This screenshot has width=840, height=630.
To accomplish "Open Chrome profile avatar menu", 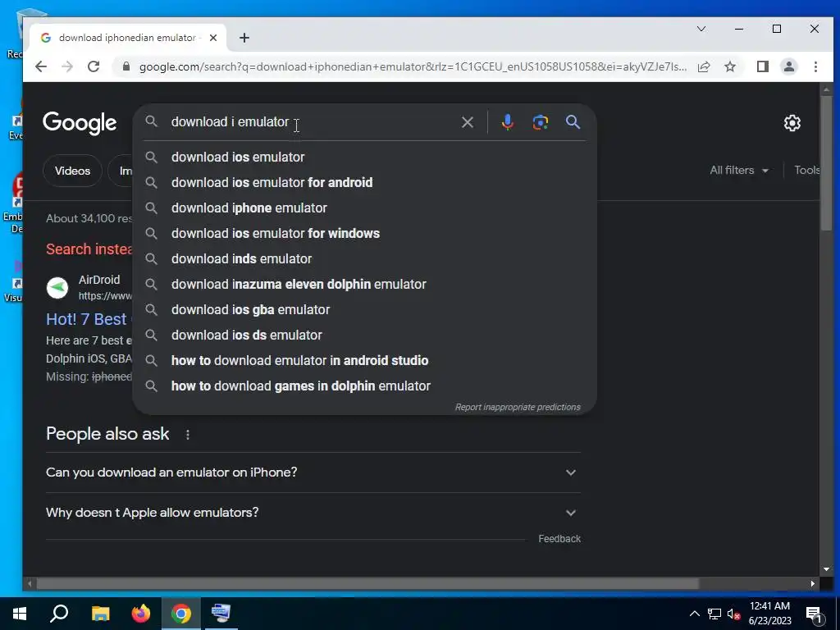I will coord(788,66).
